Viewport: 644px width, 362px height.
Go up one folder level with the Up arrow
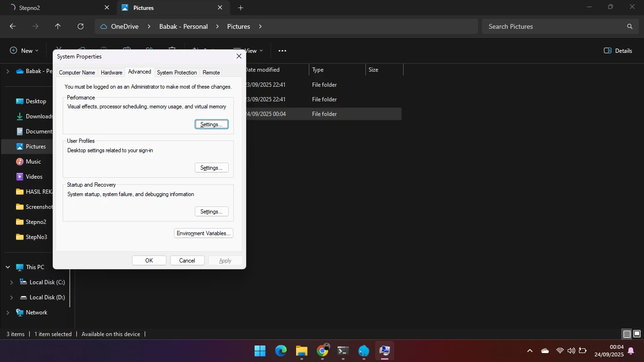[58, 26]
